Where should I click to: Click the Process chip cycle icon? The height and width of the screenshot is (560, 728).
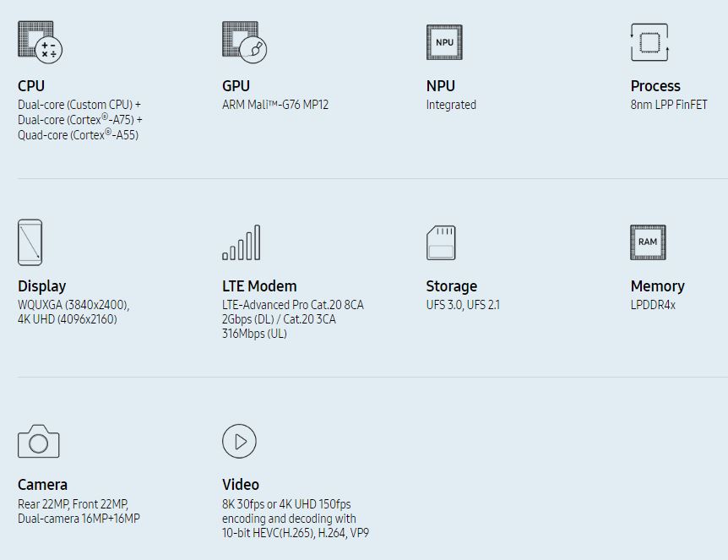click(x=649, y=42)
